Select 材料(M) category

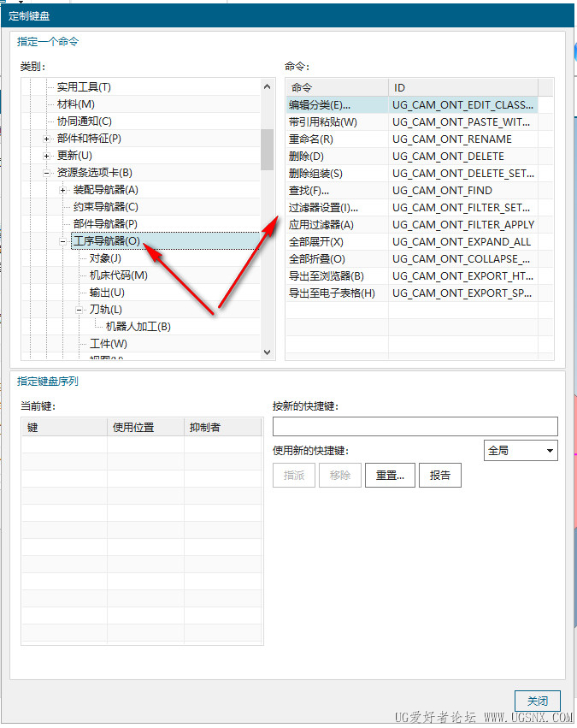[75, 104]
